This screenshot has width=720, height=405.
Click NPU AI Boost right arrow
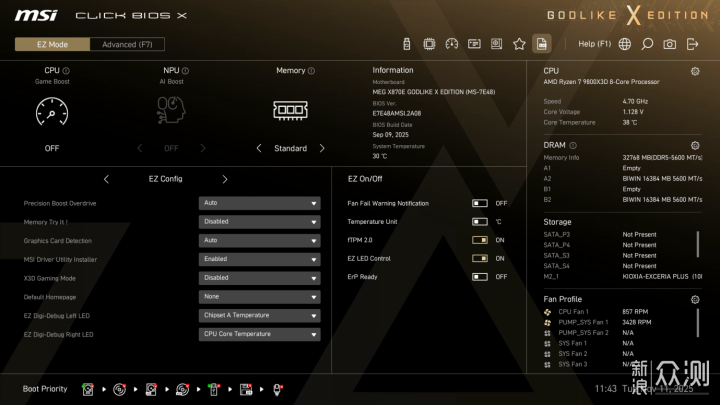(x=203, y=148)
